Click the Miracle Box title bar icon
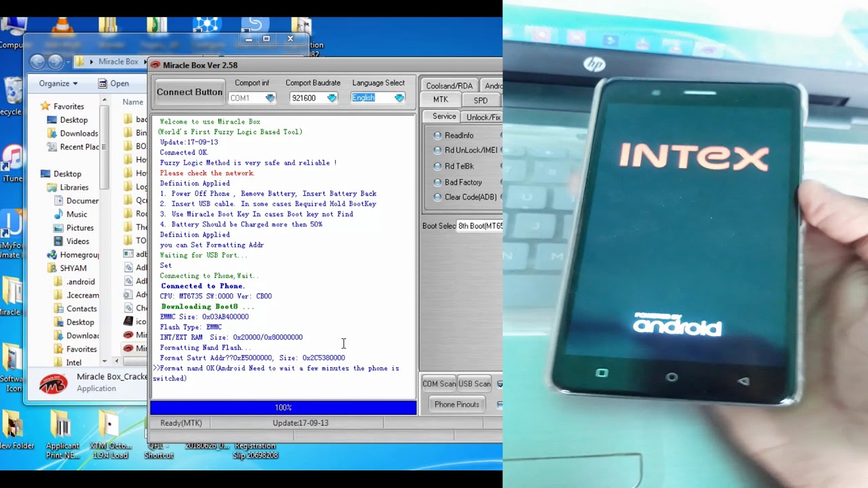Viewport: 868px width, 488px height. click(x=156, y=65)
